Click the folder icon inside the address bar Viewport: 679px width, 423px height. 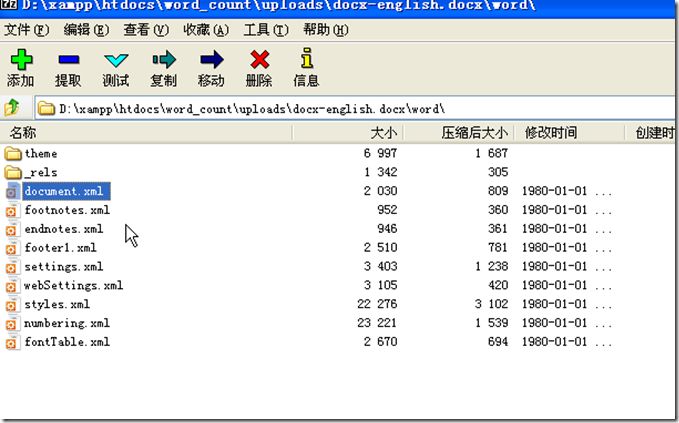(x=46, y=108)
